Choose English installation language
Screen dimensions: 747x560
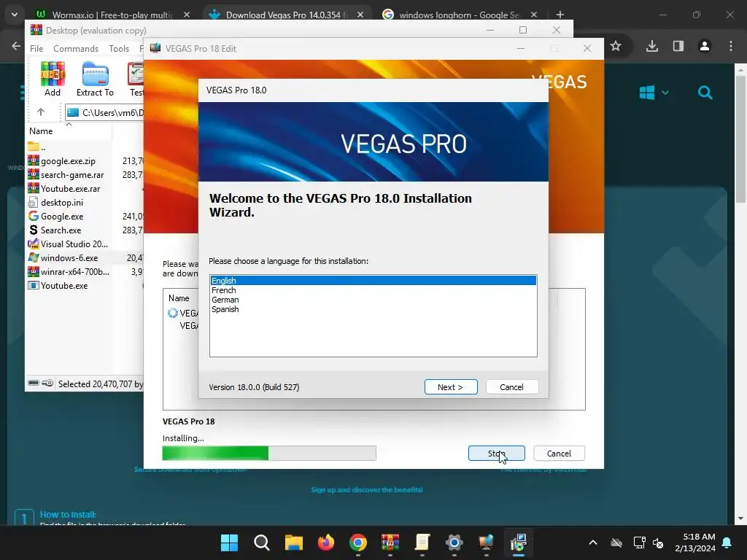pos(373,281)
